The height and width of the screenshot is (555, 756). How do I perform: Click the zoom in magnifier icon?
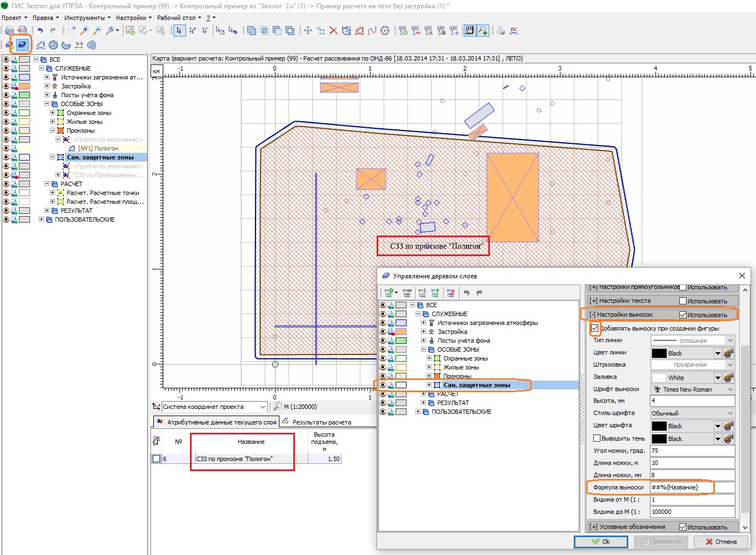tap(84, 31)
